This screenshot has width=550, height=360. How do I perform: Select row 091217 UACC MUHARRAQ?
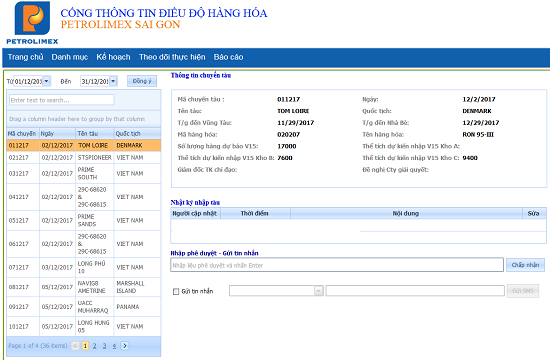tap(83, 307)
